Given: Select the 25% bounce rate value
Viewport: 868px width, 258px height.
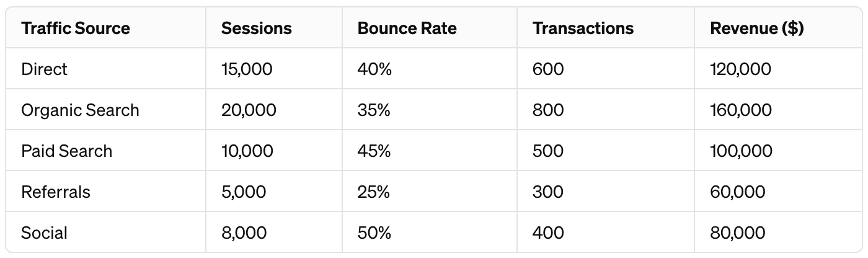Looking at the screenshot, I should (x=373, y=192).
